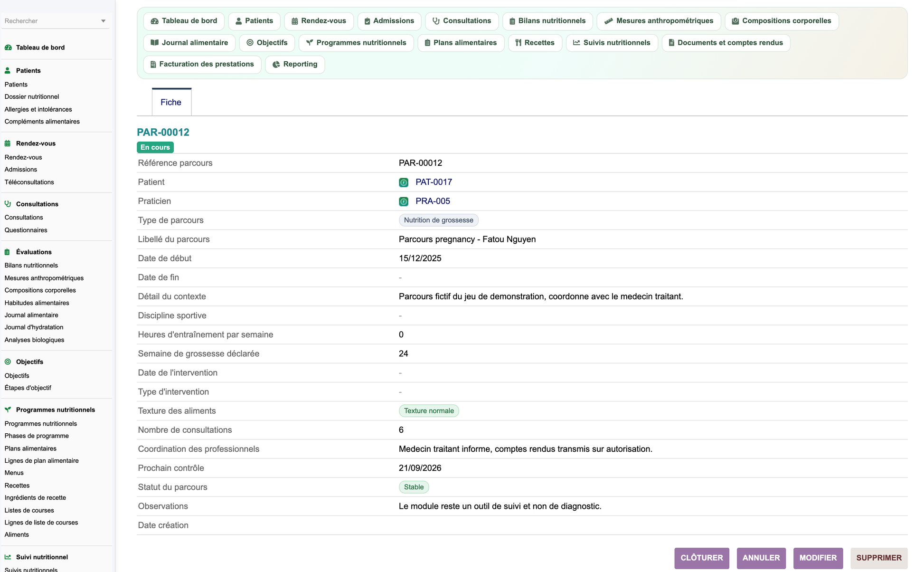The image size is (924, 572).
Task: Click the Tableau de bord gauge icon in sidebar
Action: coord(8,48)
